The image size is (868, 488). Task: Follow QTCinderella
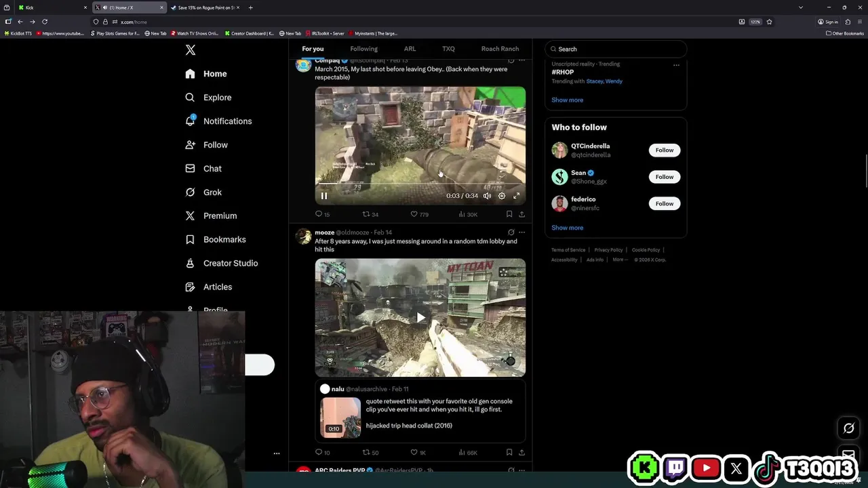[665, 150]
